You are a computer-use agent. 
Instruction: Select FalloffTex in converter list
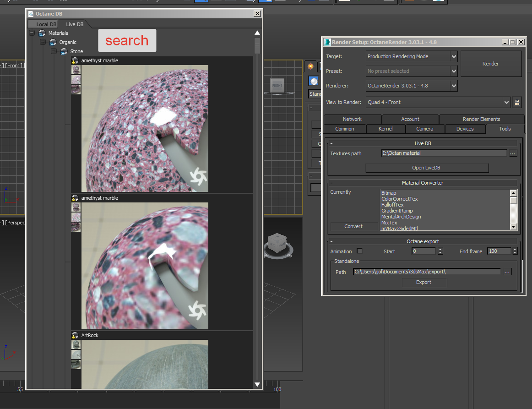(x=392, y=205)
